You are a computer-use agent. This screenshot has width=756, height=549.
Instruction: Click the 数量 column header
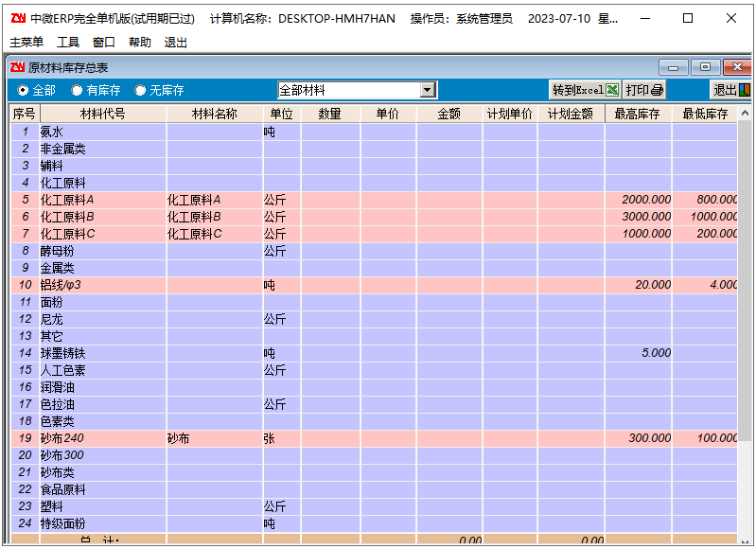tap(330, 114)
